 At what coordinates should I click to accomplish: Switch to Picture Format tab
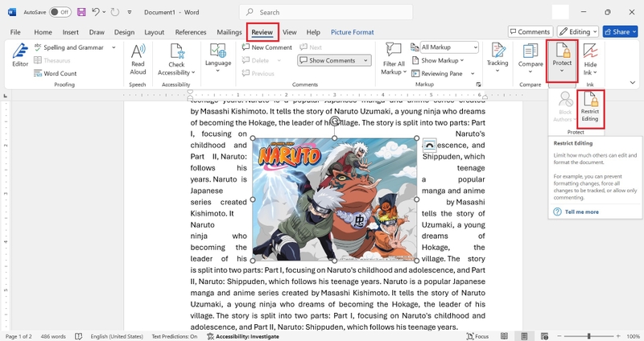point(353,32)
